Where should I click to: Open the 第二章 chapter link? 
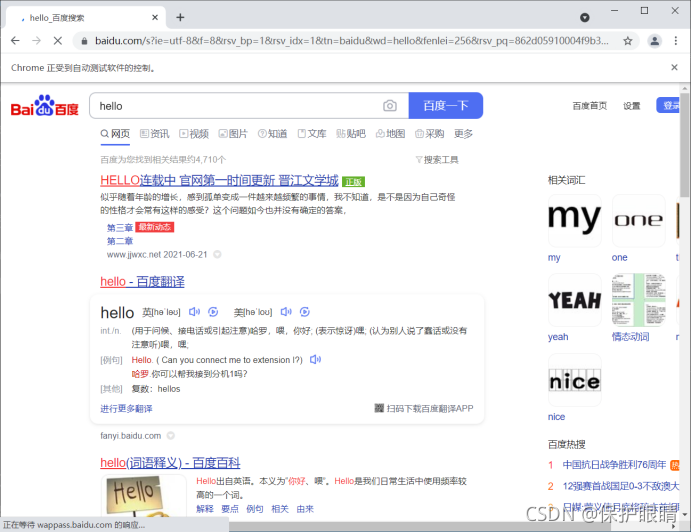(120, 241)
